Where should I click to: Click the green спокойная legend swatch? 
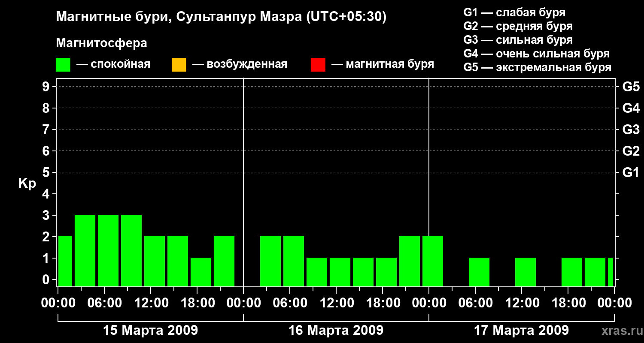[x=63, y=65]
